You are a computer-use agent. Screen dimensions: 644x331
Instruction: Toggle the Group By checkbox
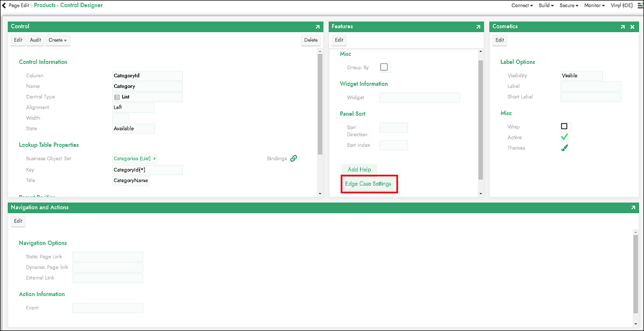point(384,67)
